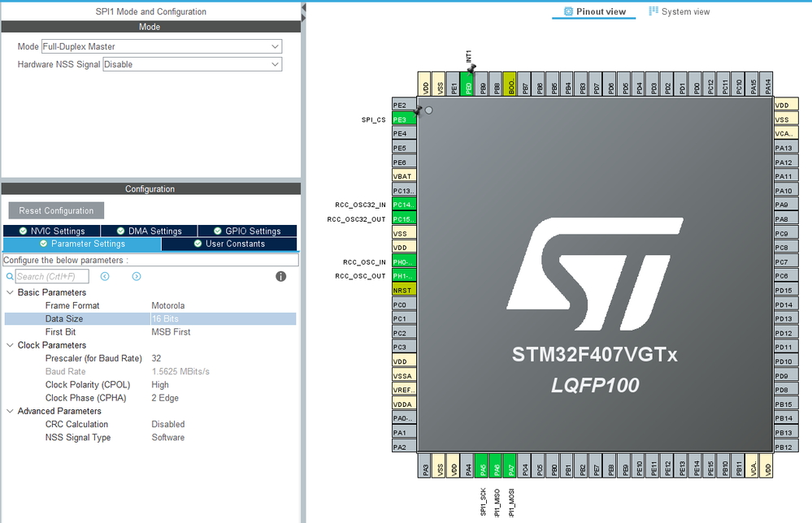Select the NSS Signal Type row
Viewport: 812px width, 523px height.
(x=150, y=438)
